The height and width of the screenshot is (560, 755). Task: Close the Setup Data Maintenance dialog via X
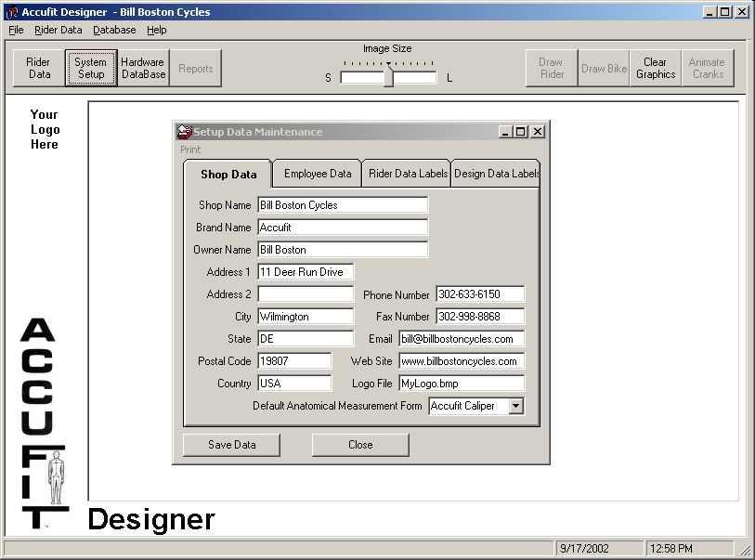(x=538, y=132)
